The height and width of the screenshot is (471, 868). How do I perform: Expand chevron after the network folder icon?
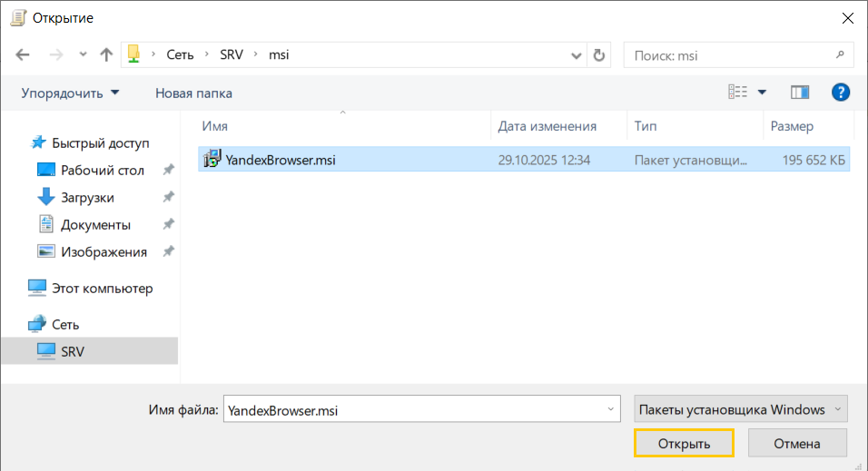click(153, 54)
